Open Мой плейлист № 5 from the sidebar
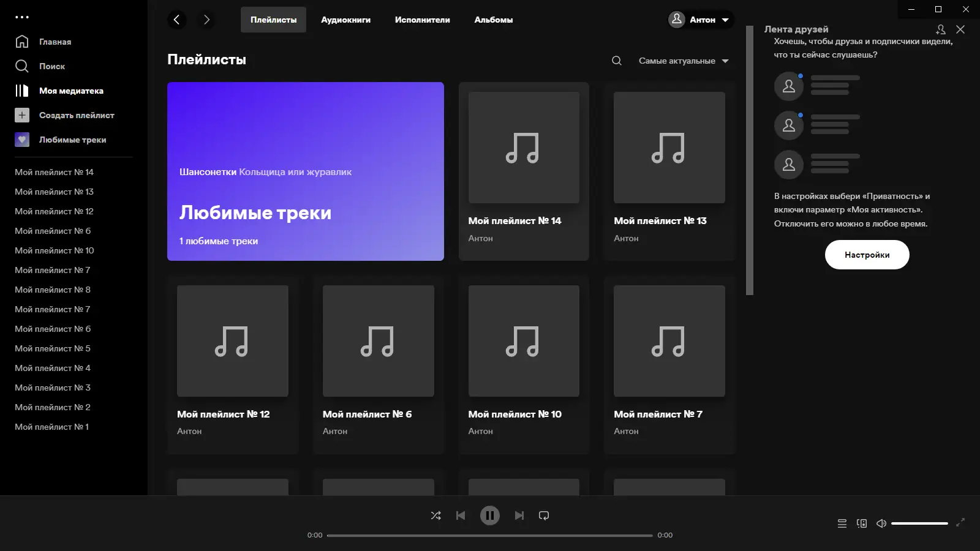The height and width of the screenshot is (551, 980). click(x=52, y=348)
